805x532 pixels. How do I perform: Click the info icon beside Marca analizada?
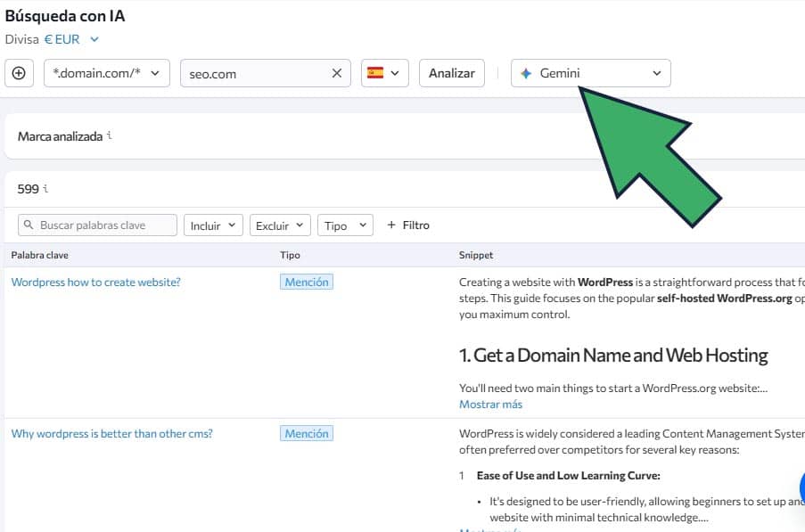(108, 135)
